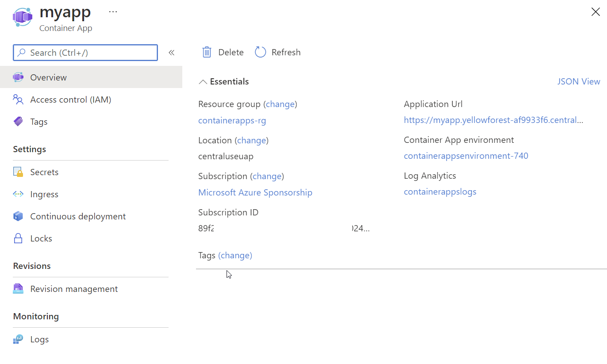607x364 pixels.
Task: Change the Subscription via change link
Action: pos(267,176)
